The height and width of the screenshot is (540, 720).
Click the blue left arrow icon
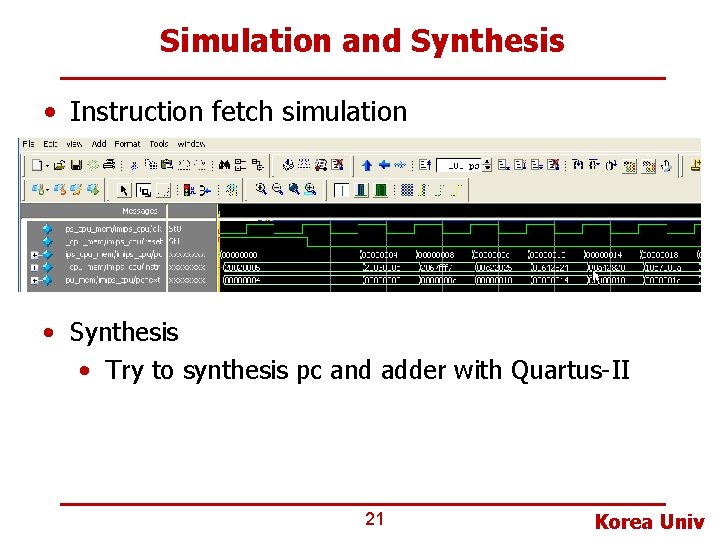pyautogui.click(x=384, y=165)
